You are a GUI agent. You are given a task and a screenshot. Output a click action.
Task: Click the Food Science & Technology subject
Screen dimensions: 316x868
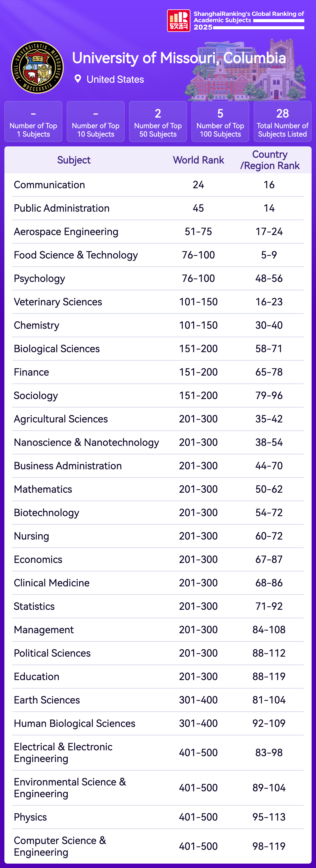pyautogui.click(x=76, y=255)
